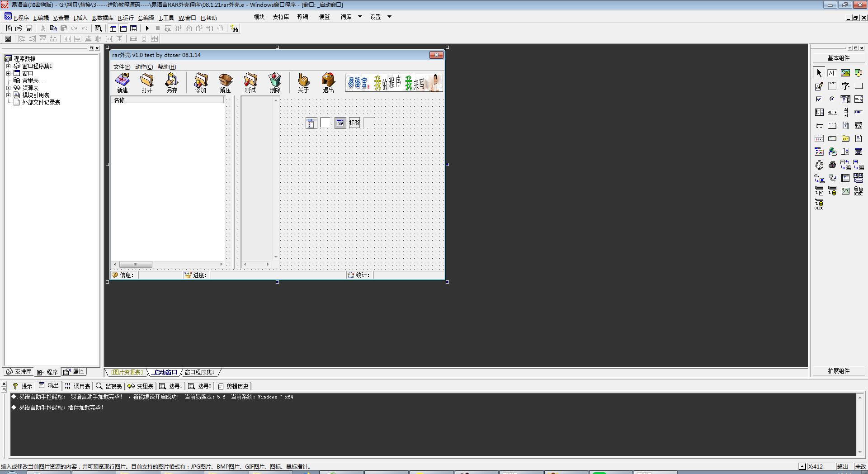Select the printer component icon
Viewport: 868px width, 474px height.
pos(832,165)
